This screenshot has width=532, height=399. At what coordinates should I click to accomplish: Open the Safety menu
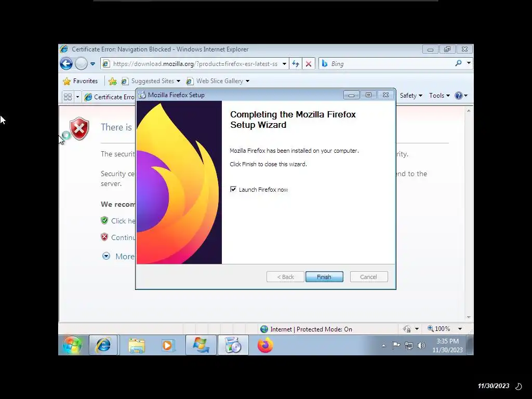(411, 96)
